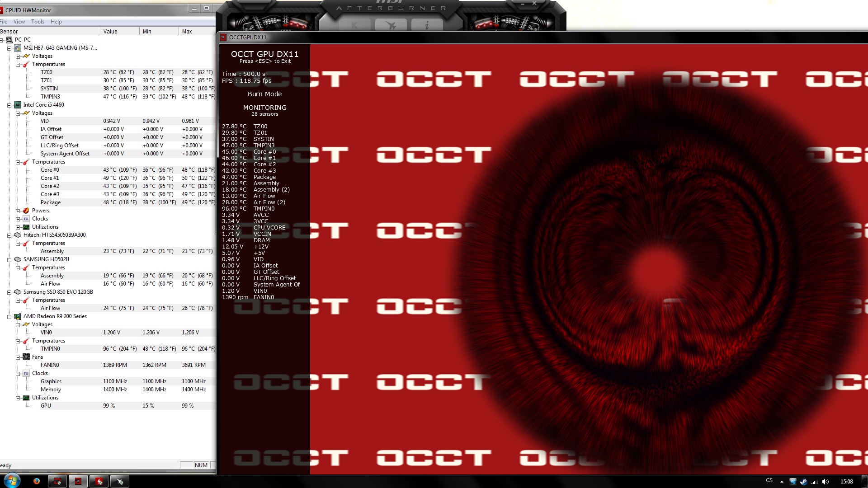
Task: Collapse Samsung SSD 850 EVO node
Action: click(x=9, y=292)
